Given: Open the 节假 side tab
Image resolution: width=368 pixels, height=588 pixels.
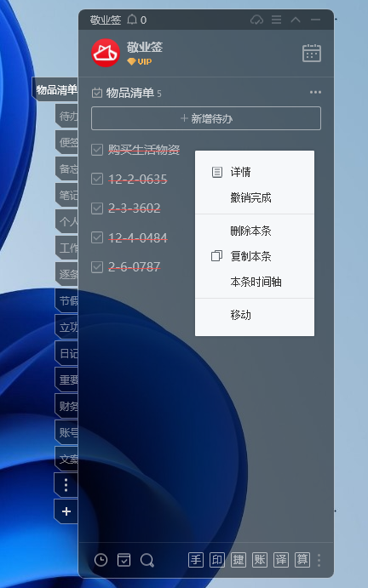Looking at the screenshot, I should point(66,300).
